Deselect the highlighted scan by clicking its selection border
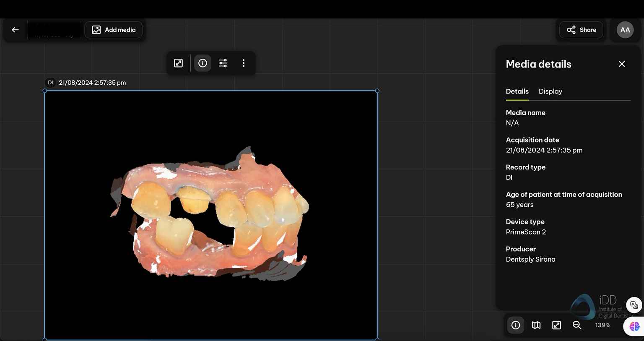This screenshot has width=644, height=341. [377, 91]
